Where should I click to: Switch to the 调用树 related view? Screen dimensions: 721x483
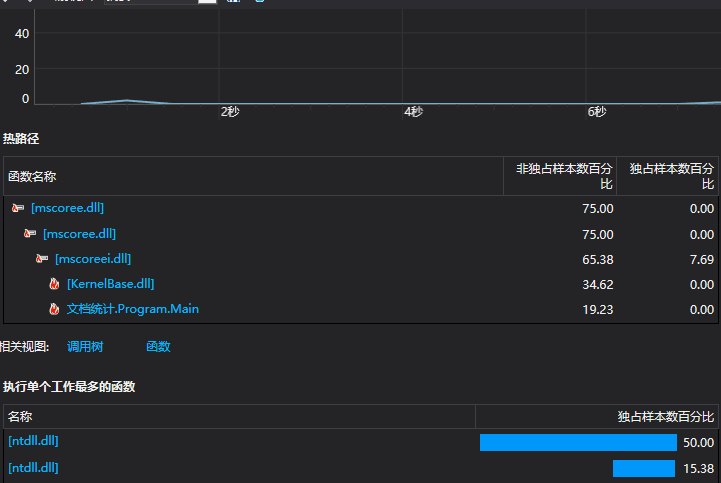[x=85, y=347]
